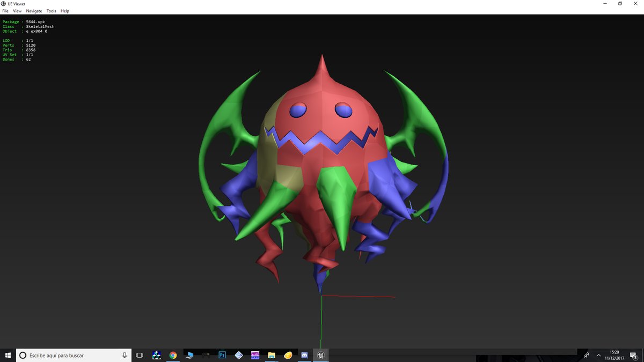Click the model's left blue eye
This screenshot has width=644, height=362.
pyautogui.click(x=298, y=110)
